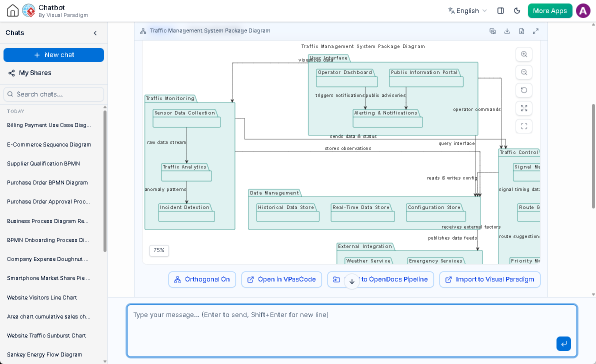Switch to dark mode with moon icon

[517, 10]
